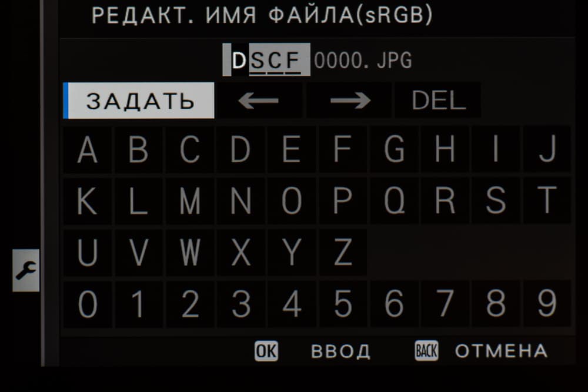Pick the letter Q key
The image size is (588, 392).
[x=394, y=201]
